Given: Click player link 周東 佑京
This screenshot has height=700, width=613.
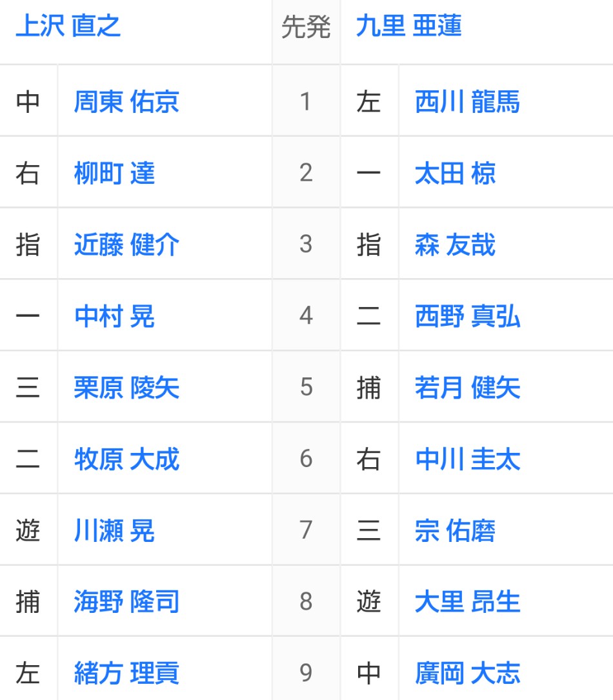Looking at the screenshot, I should tap(126, 102).
